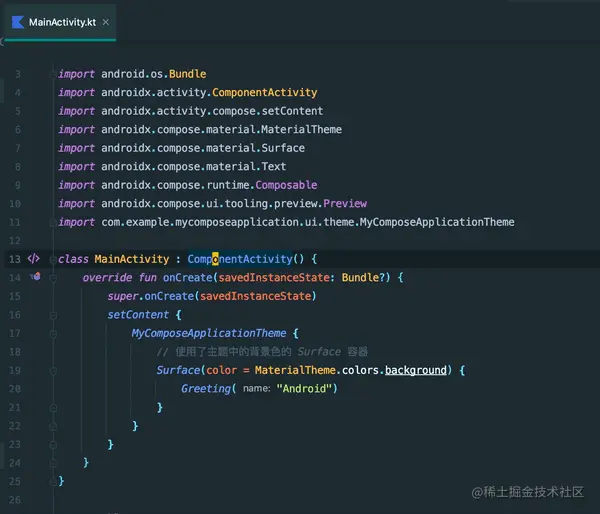Click the fold end marker on line 21
This screenshot has width=600, height=514.
coord(53,408)
